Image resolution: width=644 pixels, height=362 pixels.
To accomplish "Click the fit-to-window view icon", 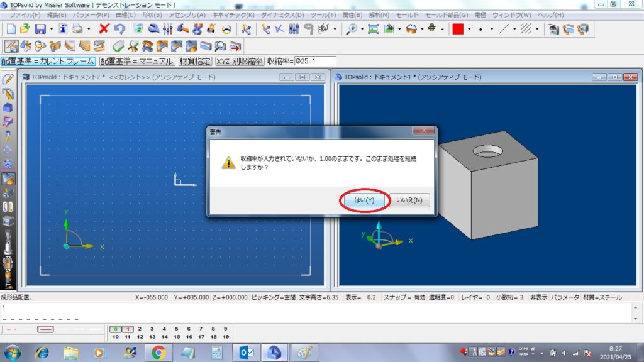I will tap(373, 29).
